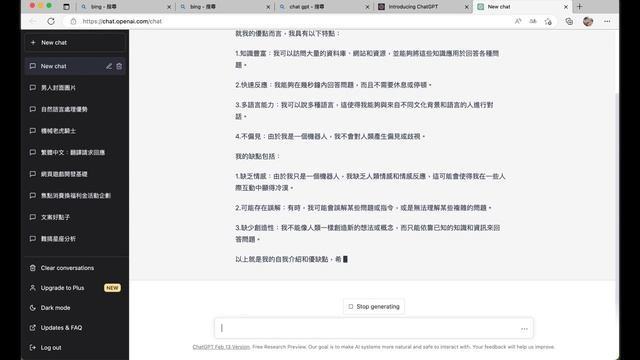
Task: View site information lock icon
Action: (x=73, y=21)
